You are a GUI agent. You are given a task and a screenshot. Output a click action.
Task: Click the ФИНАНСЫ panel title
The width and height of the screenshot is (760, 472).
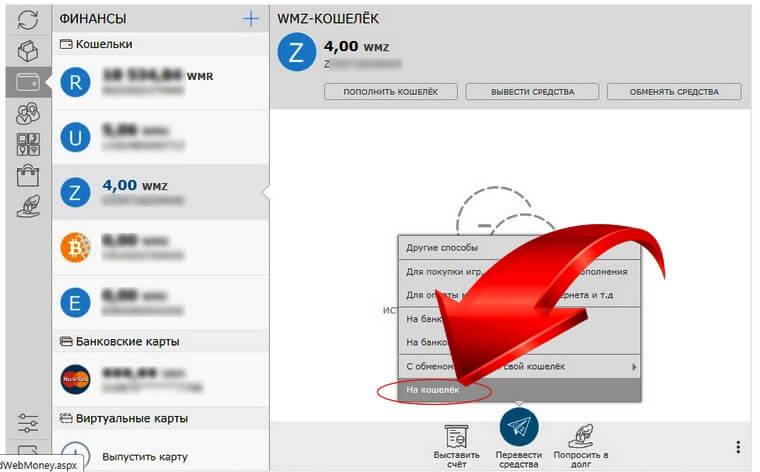click(x=93, y=19)
